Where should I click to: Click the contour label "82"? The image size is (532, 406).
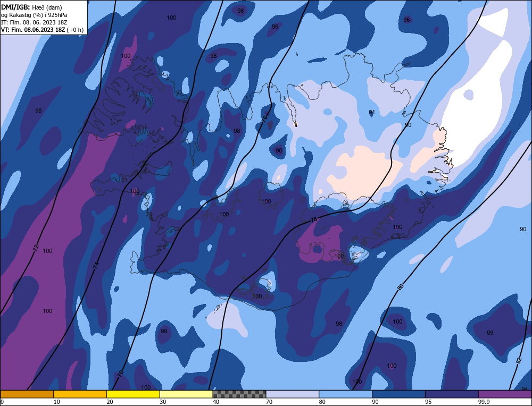point(518,361)
